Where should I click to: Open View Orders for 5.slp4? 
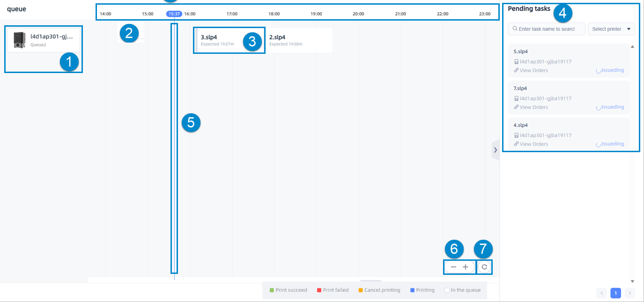coord(533,71)
